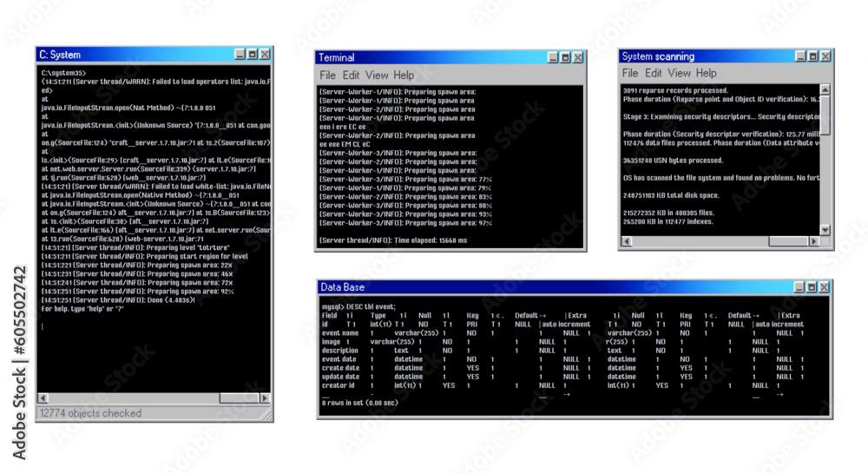Click 'creator id' field in Data Base table
This screenshot has height=473, width=868.
pyautogui.click(x=339, y=385)
